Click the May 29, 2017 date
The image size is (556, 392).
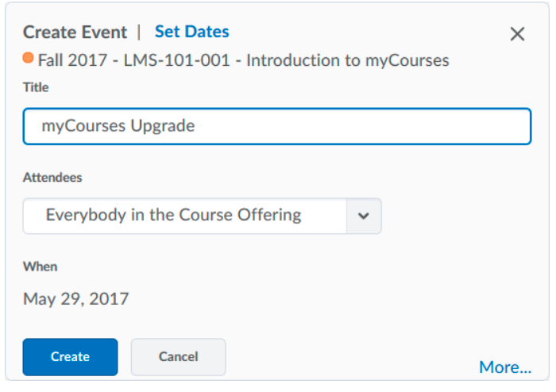click(x=75, y=299)
